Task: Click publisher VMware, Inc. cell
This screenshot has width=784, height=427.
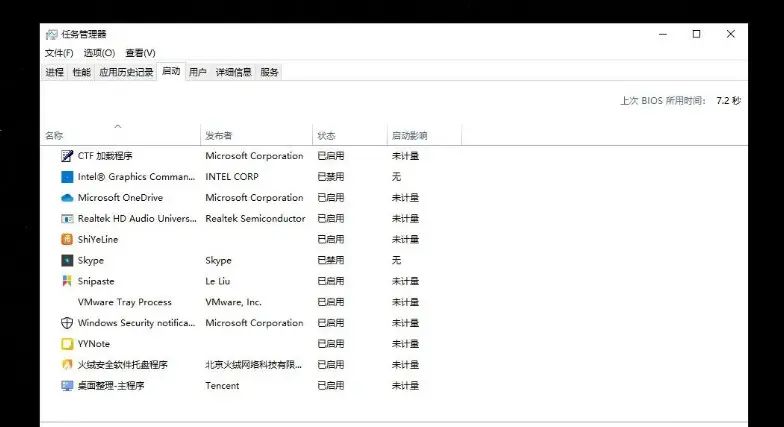Action: (233, 302)
